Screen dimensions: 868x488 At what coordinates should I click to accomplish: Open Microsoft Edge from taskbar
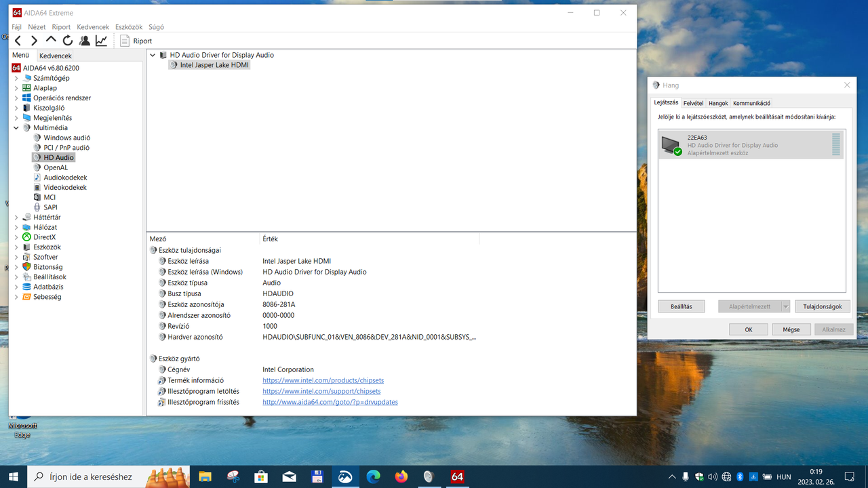(374, 476)
